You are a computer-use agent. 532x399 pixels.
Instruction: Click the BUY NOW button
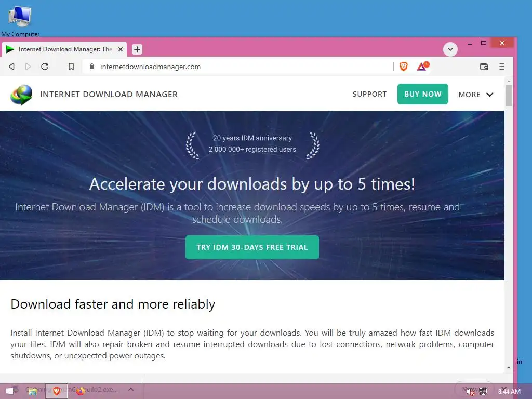pos(423,94)
